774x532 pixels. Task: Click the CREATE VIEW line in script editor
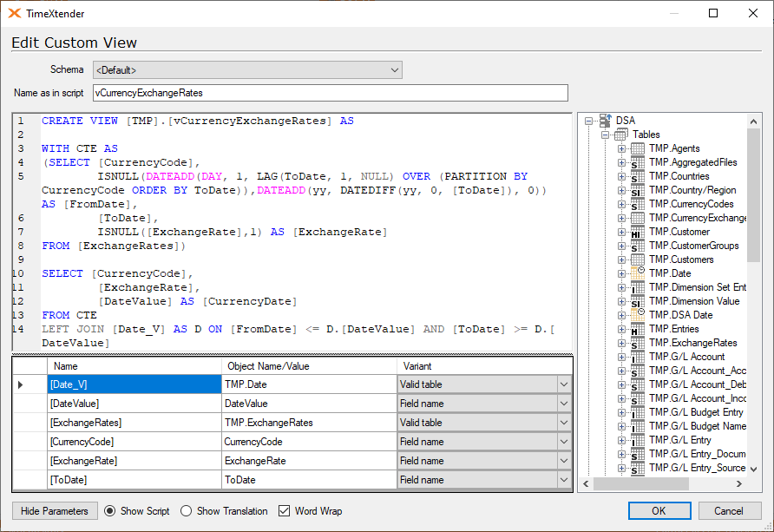pos(198,121)
